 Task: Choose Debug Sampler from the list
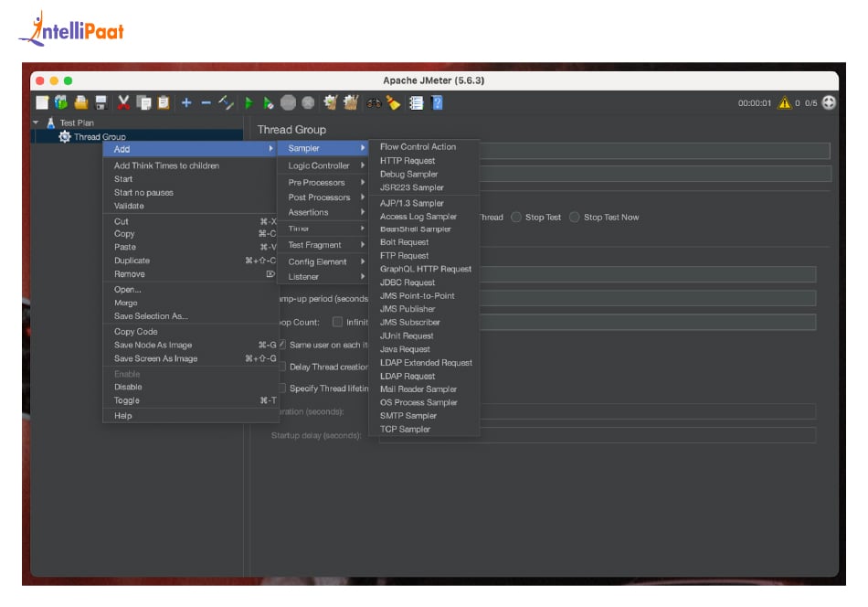423,174
